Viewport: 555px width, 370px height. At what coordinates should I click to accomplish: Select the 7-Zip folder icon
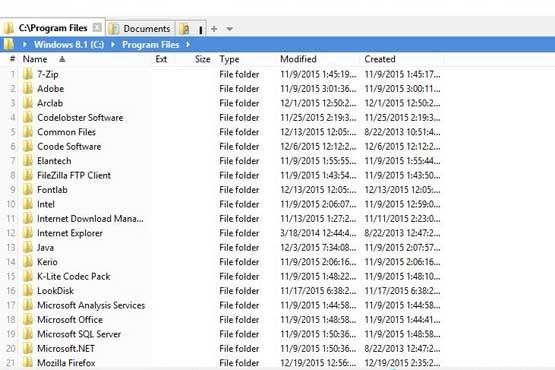click(28, 74)
